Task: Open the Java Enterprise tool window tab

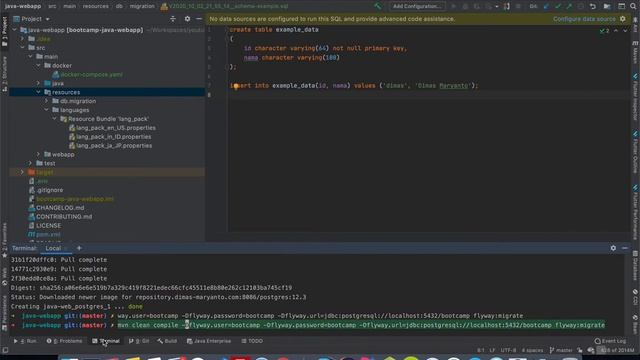Action: click(x=209, y=341)
